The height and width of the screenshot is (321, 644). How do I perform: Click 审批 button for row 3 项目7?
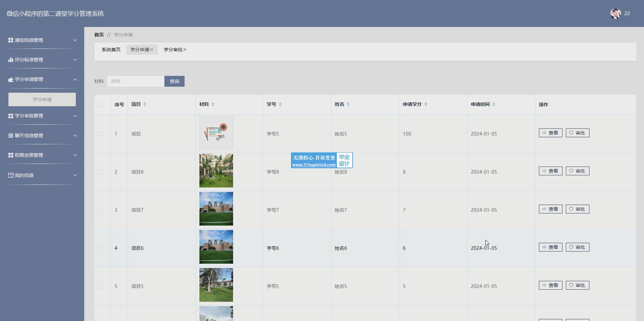click(x=577, y=209)
